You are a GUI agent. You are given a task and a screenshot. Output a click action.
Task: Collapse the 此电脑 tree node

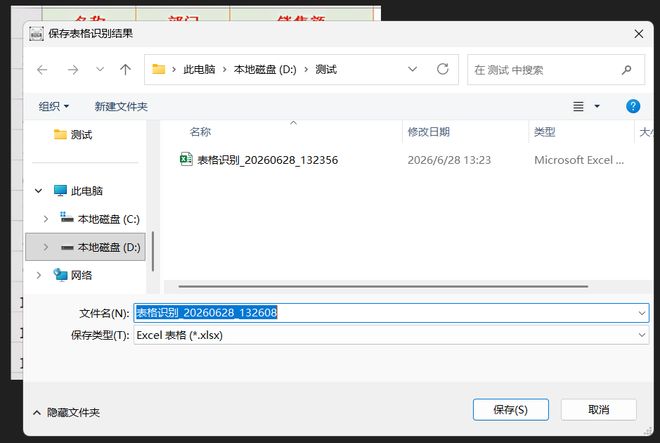(38, 191)
